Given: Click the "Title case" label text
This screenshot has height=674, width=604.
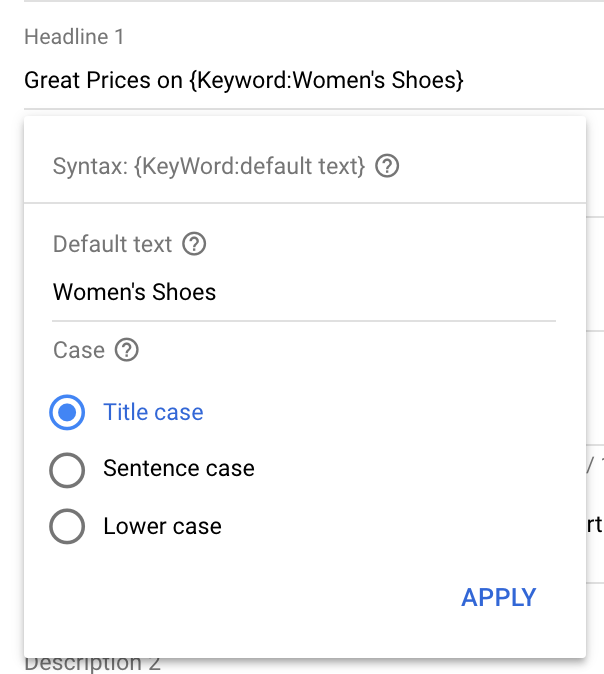Looking at the screenshot, I should (153, 412).
